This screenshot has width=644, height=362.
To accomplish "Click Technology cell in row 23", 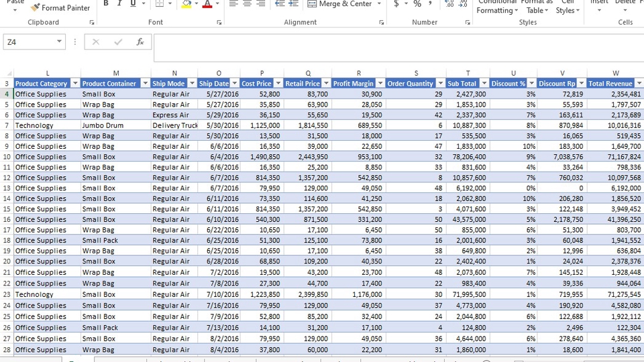I will (x=47, y=294).
